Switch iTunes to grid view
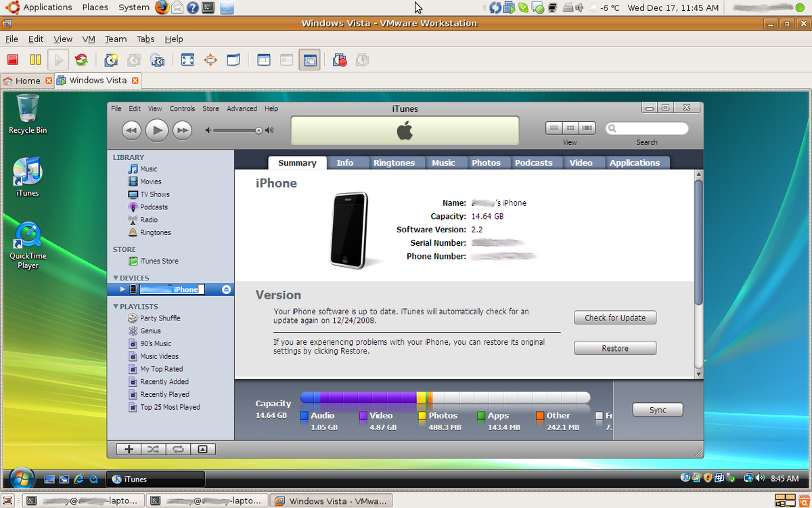 pos(570,128)
